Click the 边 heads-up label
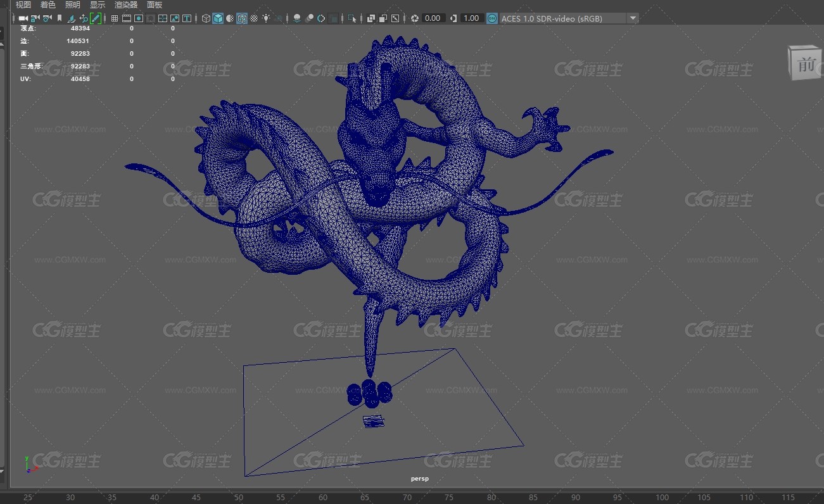 point(24,41)
